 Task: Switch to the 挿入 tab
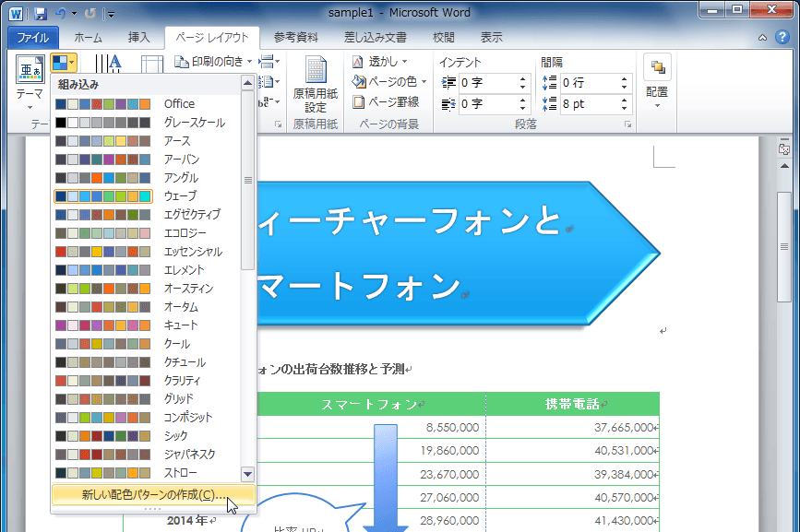[138, 38]
